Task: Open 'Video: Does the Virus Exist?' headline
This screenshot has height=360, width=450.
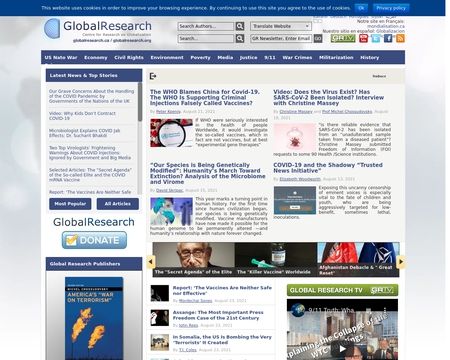Action: [328, 97]
